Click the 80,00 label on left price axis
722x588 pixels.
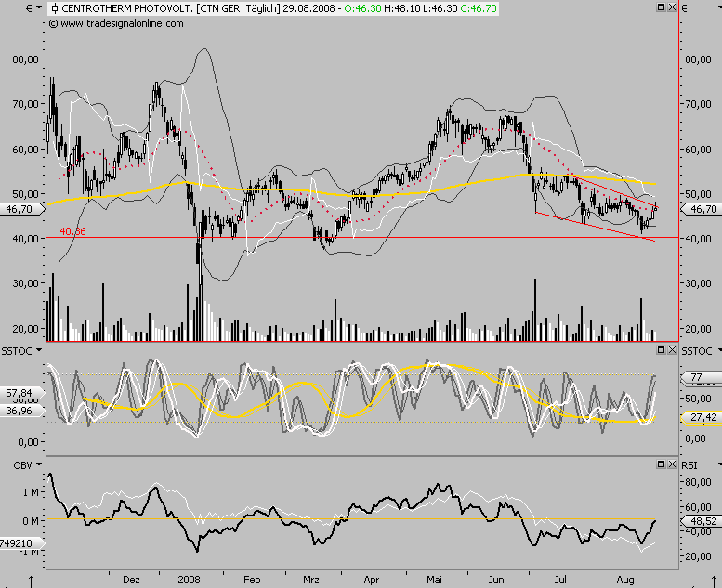tap(25, 59)
